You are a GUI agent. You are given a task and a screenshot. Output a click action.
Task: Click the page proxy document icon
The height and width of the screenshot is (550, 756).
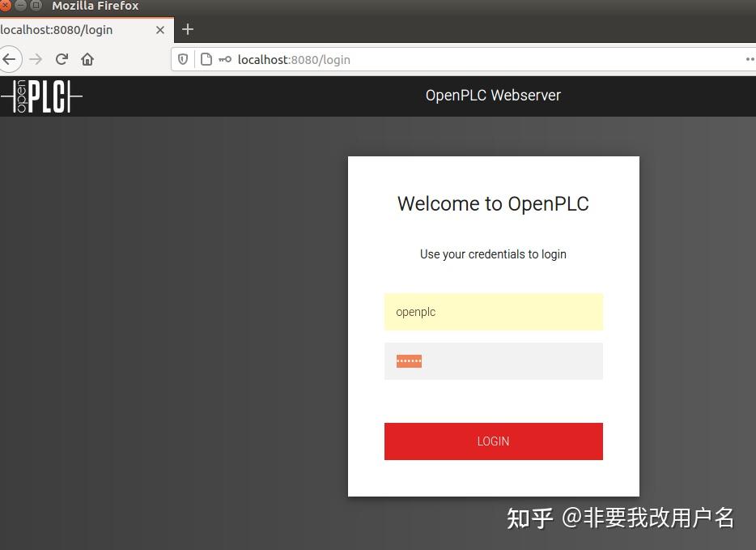point(206,59)
